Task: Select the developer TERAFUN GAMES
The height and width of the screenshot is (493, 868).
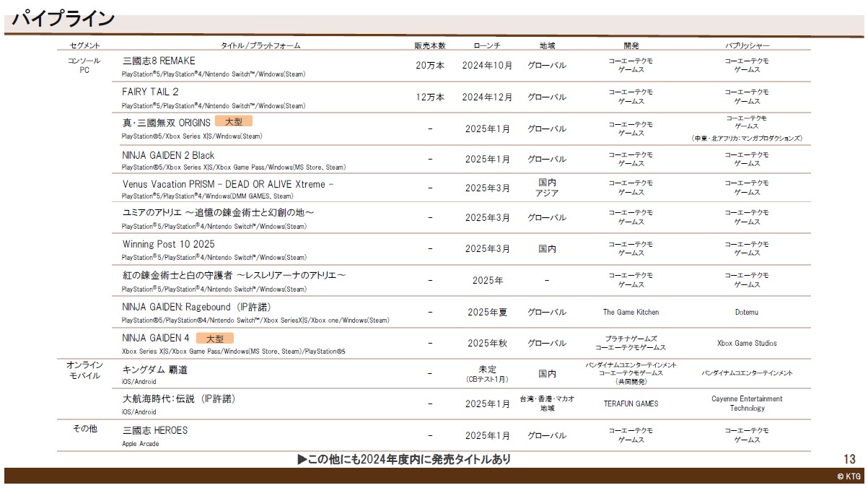Action: point(631,403)
